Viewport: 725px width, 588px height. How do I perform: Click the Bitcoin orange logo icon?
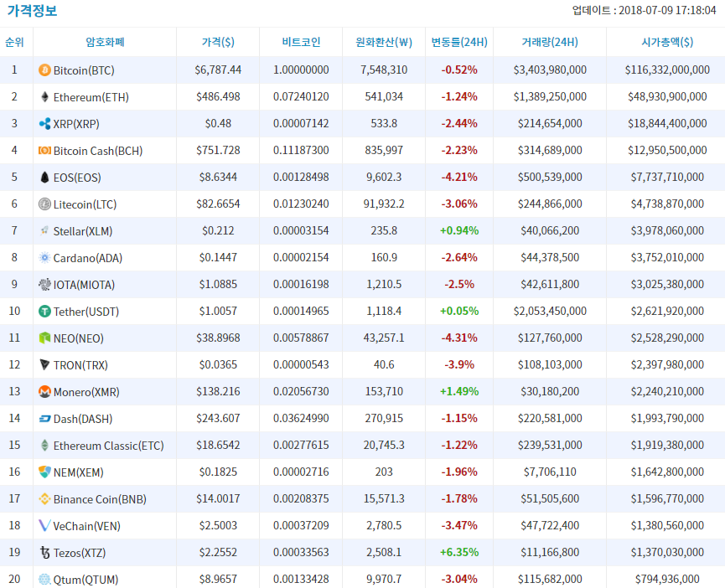point(44,70)
